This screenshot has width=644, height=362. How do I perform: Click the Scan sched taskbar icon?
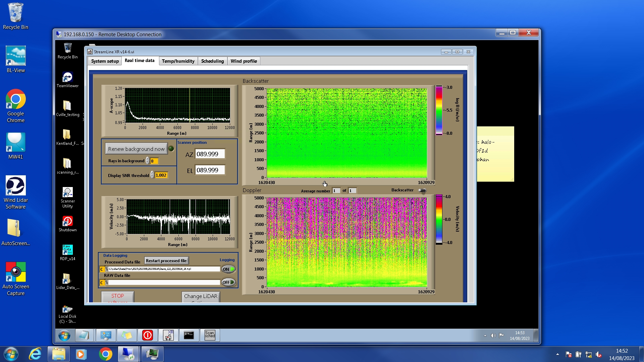[210, 335]
